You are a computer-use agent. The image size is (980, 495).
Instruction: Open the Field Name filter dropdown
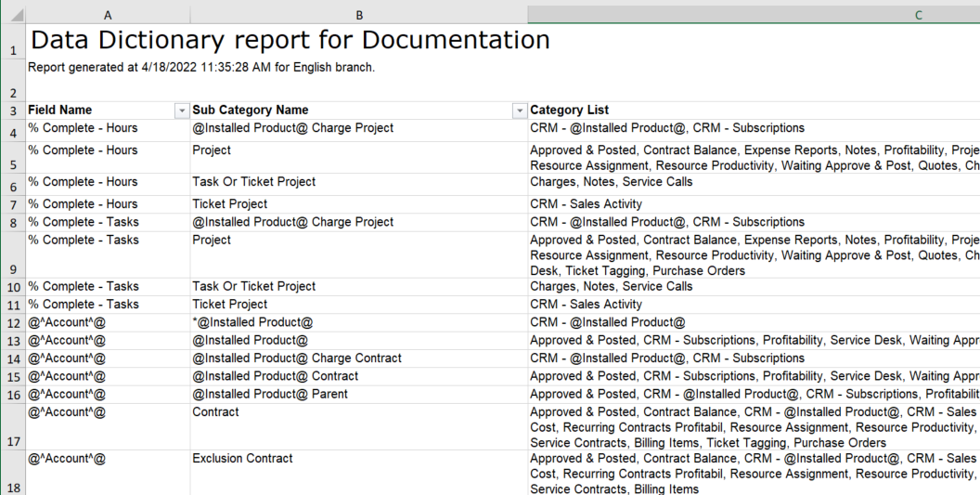click(182, 111)
